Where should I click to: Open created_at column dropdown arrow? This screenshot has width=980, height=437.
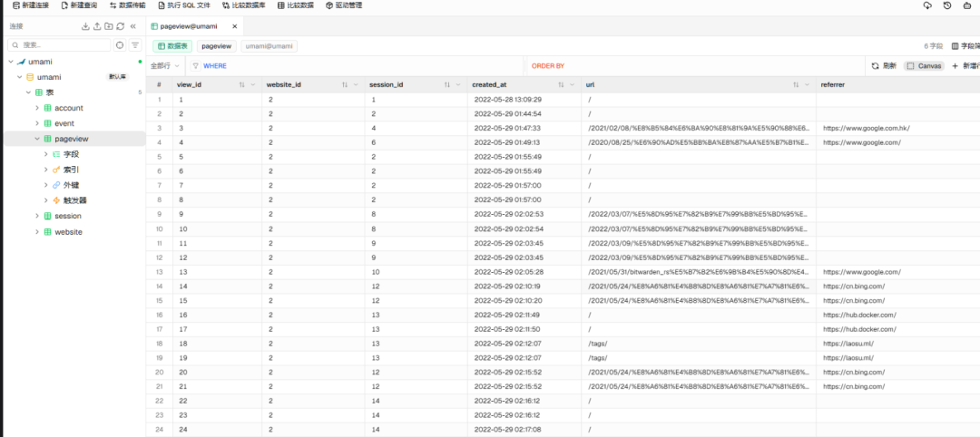(573, 84)
